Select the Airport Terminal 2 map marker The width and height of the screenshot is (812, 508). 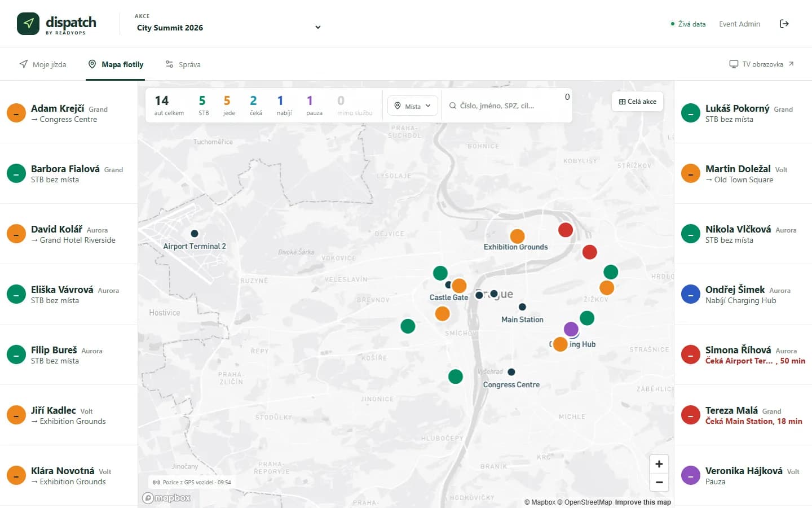195,234
